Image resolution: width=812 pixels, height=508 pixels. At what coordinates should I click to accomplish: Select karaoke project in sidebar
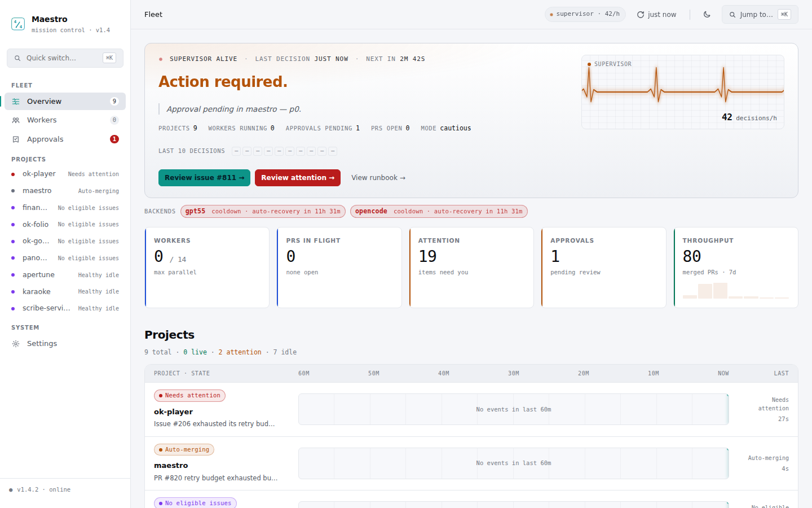pos(65,292)
